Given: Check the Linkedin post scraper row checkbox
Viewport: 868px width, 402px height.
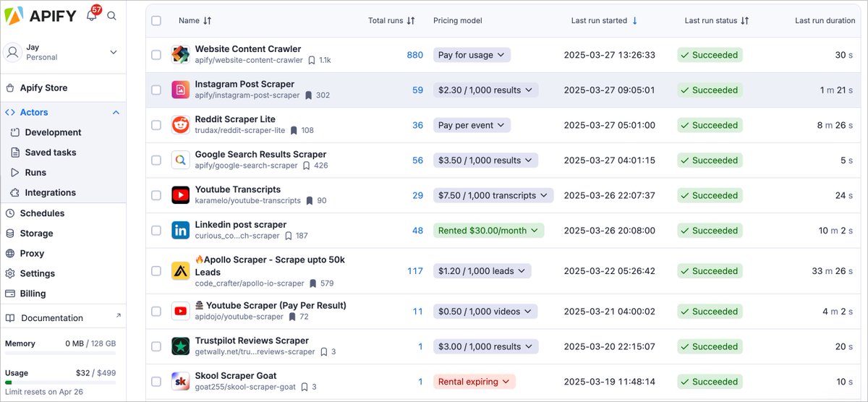Looking at the screenshot, I should click(x=156, y=230).
